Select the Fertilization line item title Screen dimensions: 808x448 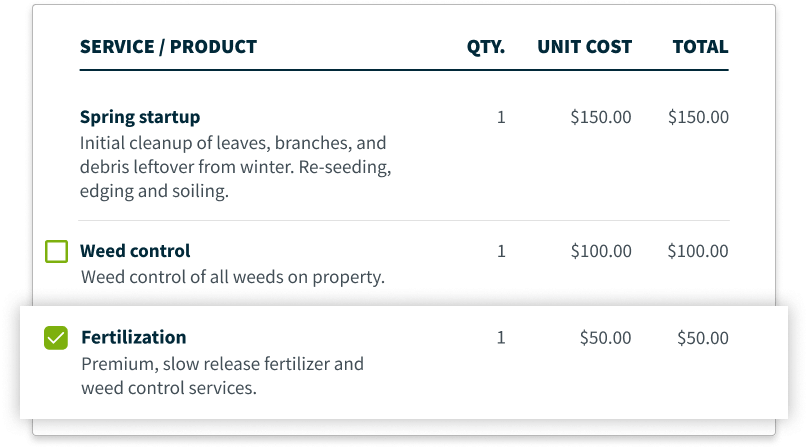(x=133, y=337)
